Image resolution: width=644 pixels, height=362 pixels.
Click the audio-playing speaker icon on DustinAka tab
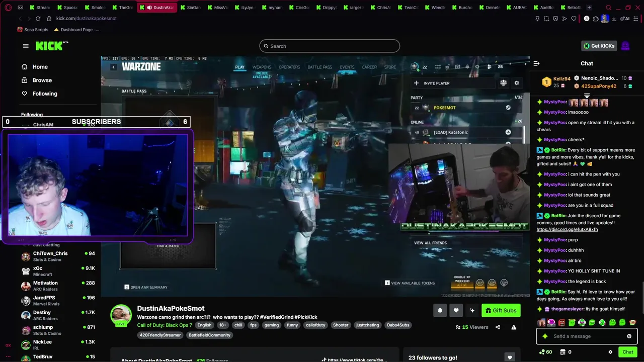(x=149, y=8)
